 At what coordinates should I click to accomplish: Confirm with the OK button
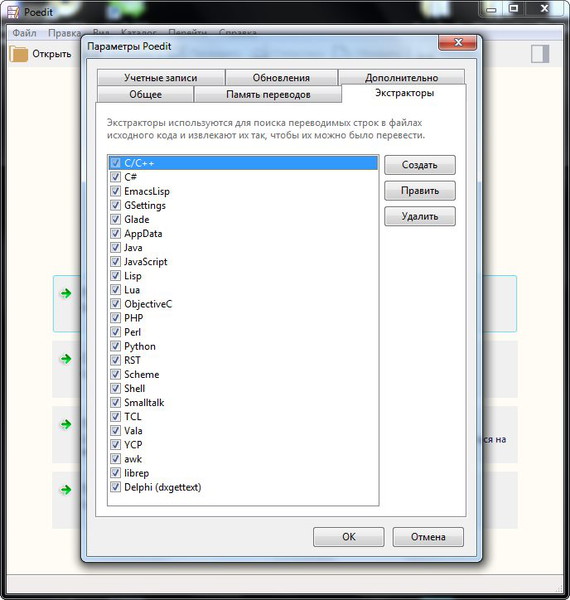tap(349, 537)
